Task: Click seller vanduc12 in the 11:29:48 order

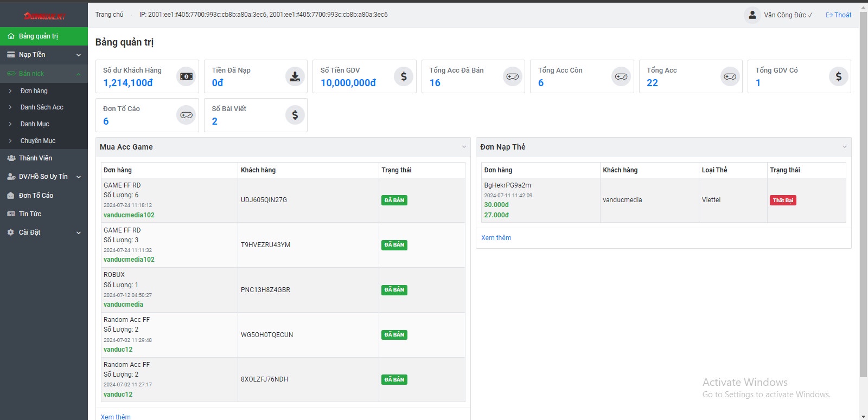Action: (118, 350)
